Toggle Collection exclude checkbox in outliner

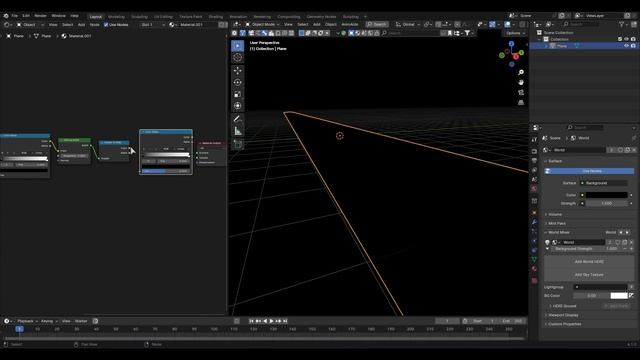620,40
